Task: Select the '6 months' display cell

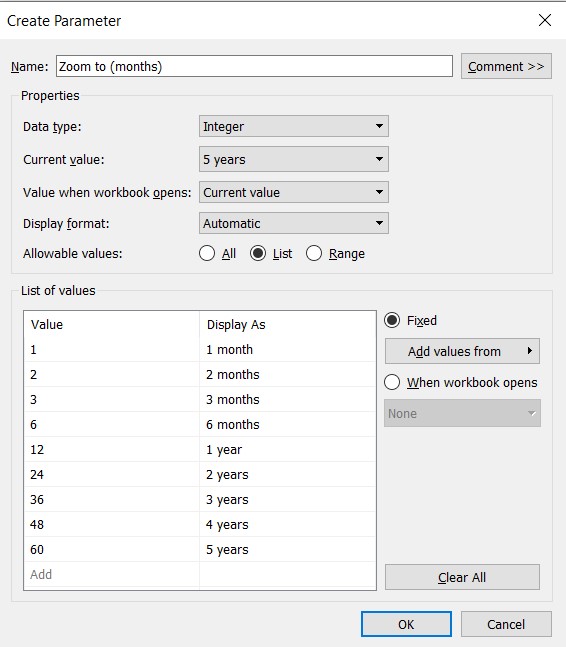Action: click(288, 424)
